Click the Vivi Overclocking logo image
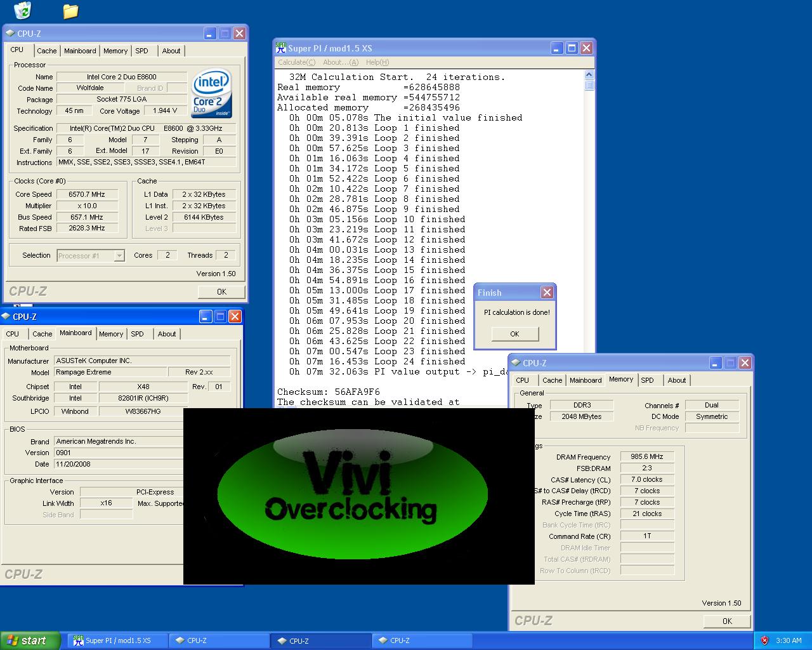The width and height of the screenshot is (812, 650). click(x=358, y=496)
